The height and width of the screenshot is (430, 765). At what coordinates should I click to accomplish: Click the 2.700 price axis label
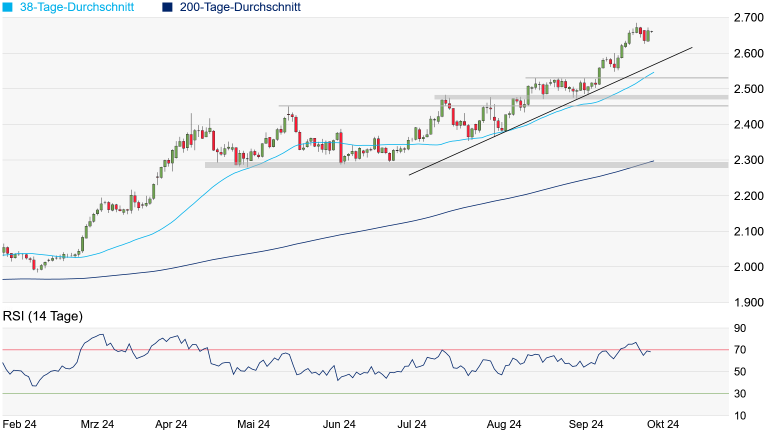[x=748, y=18]
